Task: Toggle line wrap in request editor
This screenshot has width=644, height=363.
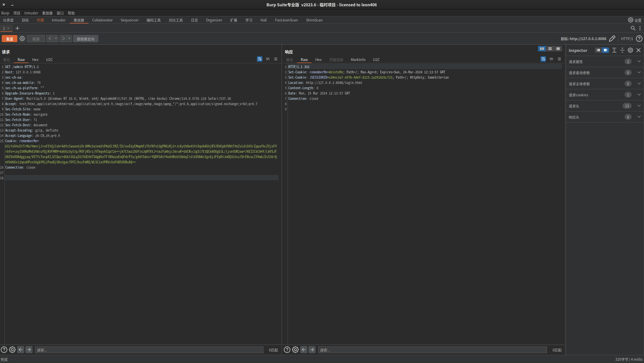Action: (x=259, y=59)
